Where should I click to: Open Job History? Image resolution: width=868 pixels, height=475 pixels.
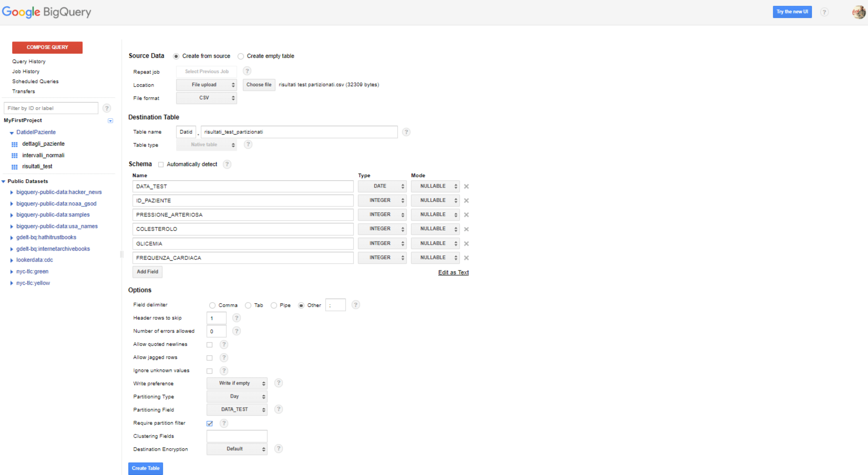[x=26, y=71]
